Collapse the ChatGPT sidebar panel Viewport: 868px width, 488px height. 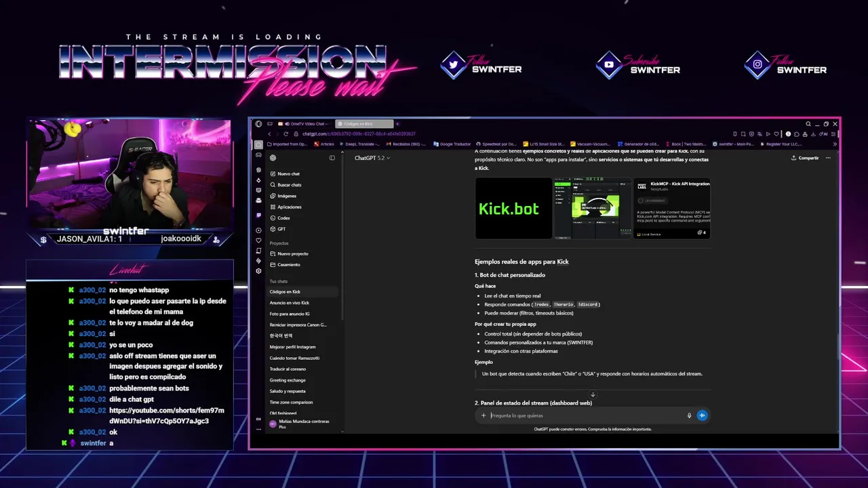pos(332,158)
